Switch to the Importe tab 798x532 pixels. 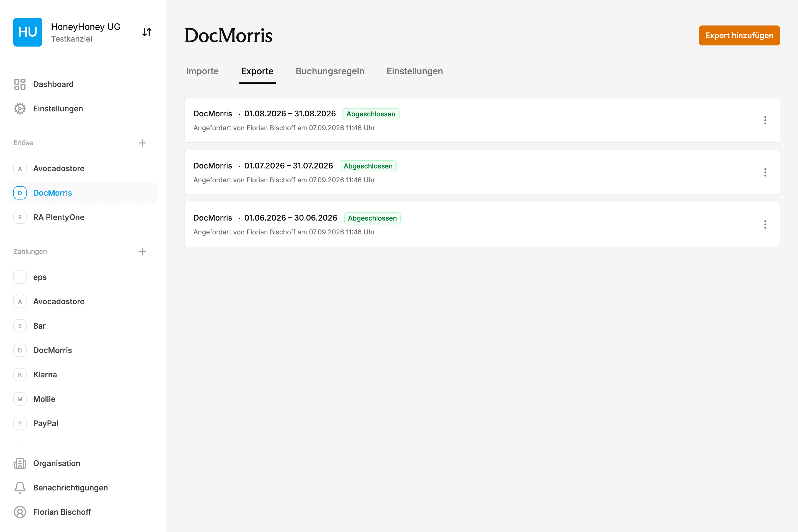202,71
